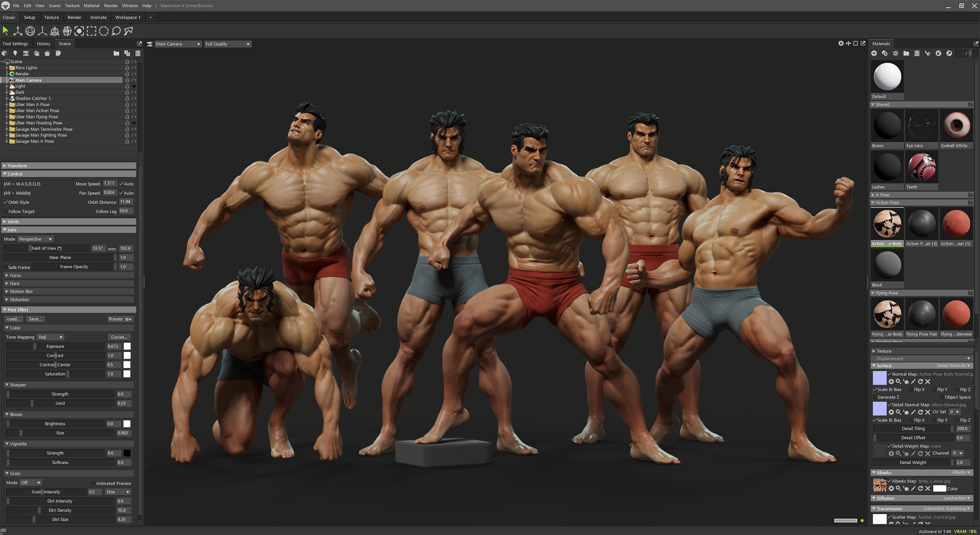Select the Move/Translate tool in the toolbar
The image size is (980, 535).
(x=18, y=31)
